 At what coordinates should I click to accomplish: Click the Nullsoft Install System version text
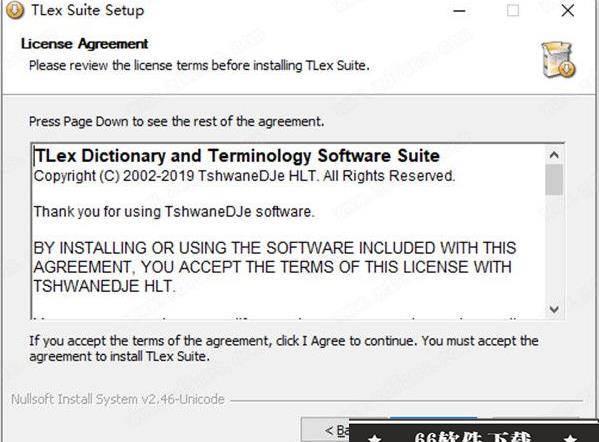(x=118, y=399)
